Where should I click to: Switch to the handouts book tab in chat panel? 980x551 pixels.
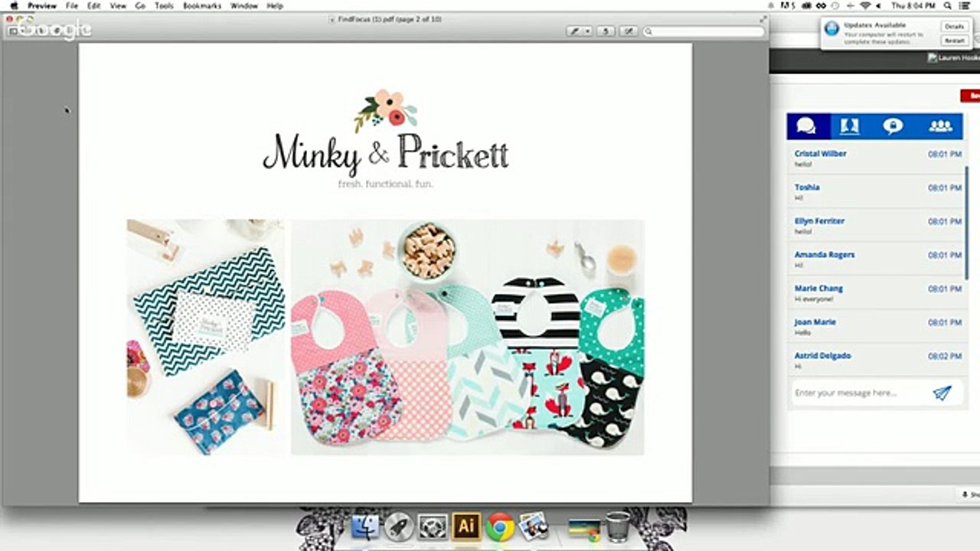tap(850, 126)
